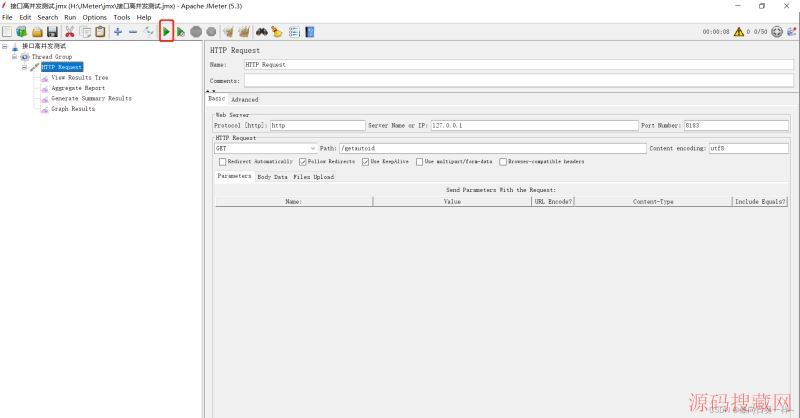Click the View Results Tree listener icon

pyautogui.click(x=45, y=78)
